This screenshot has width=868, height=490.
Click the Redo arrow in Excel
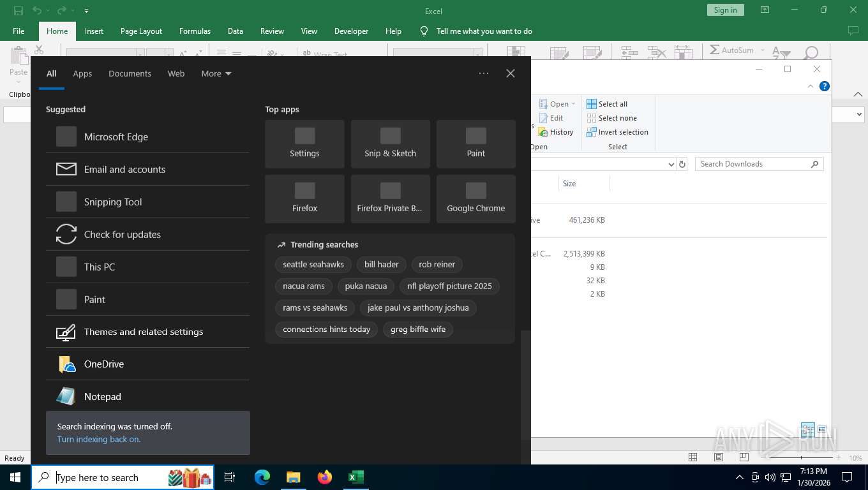61,10
